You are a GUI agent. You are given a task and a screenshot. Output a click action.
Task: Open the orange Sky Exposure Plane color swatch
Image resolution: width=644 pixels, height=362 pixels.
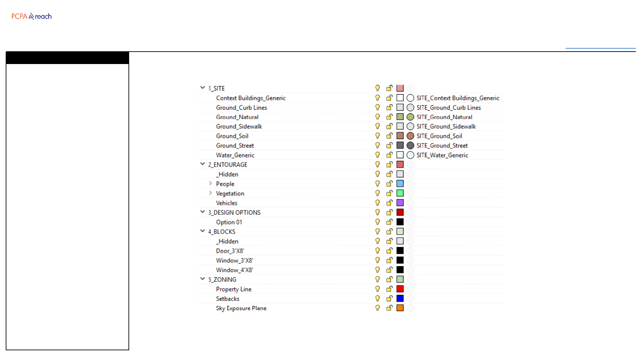(400, 308)
